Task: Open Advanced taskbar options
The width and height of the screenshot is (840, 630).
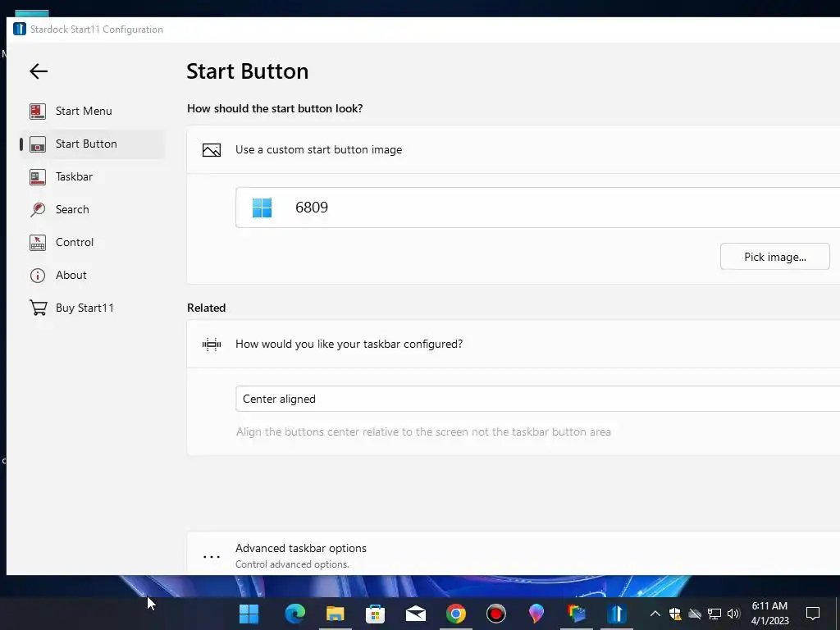Action: point(514,554)
